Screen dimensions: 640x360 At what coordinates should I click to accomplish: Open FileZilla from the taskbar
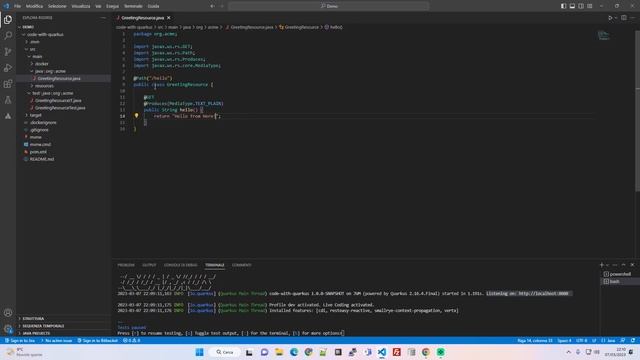pyautogui.click(x=396, y=352)
